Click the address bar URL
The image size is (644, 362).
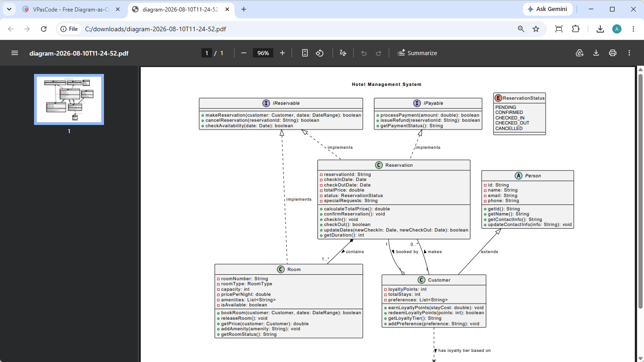point(155,29)
